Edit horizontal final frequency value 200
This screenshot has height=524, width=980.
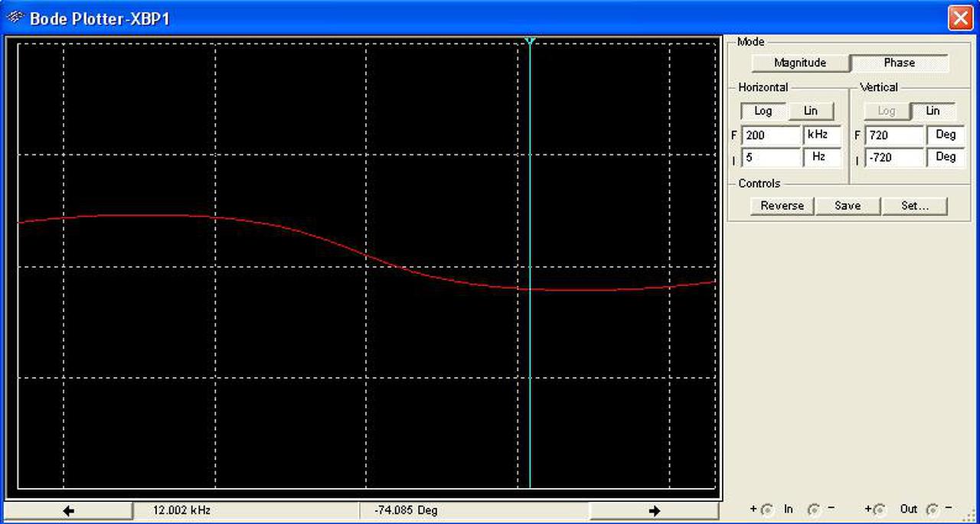pyautogui.click(x=771, y=135)
